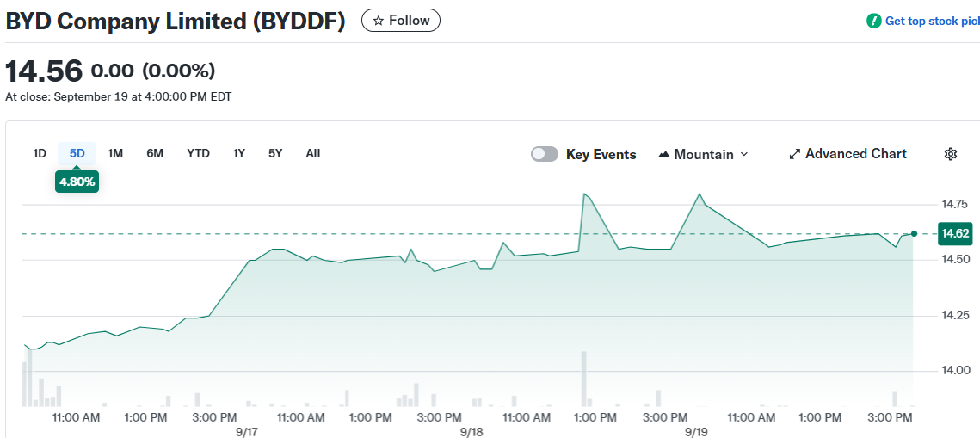980x438 pixels.
Task: Select the YTD range tab
Action: coord(198,153)
